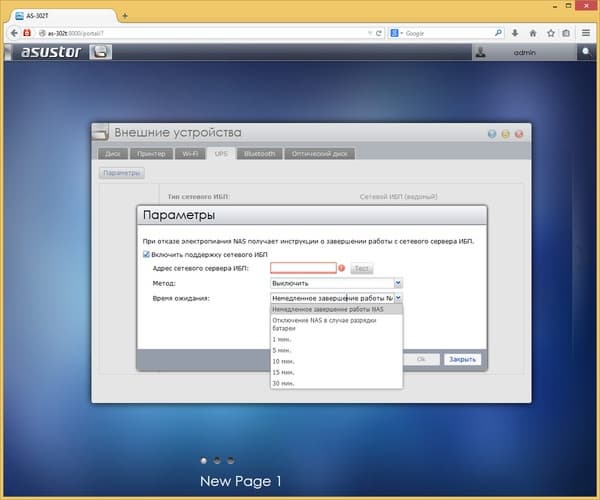Expand the Метод dropdown arrow
Image resolution: width=600 pixels, height=500 pixels.
pyautogui.click(x=398, y=283)
